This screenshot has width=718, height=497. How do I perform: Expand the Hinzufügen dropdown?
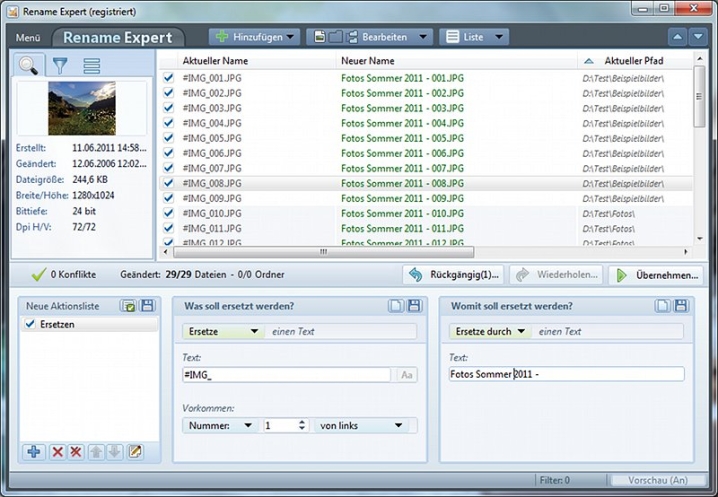coord(254,37)
